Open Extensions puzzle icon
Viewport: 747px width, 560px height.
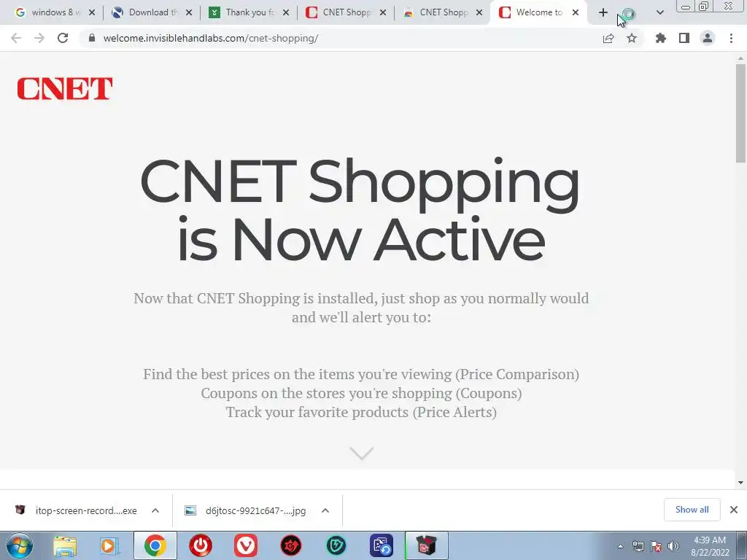coord(661,38)
